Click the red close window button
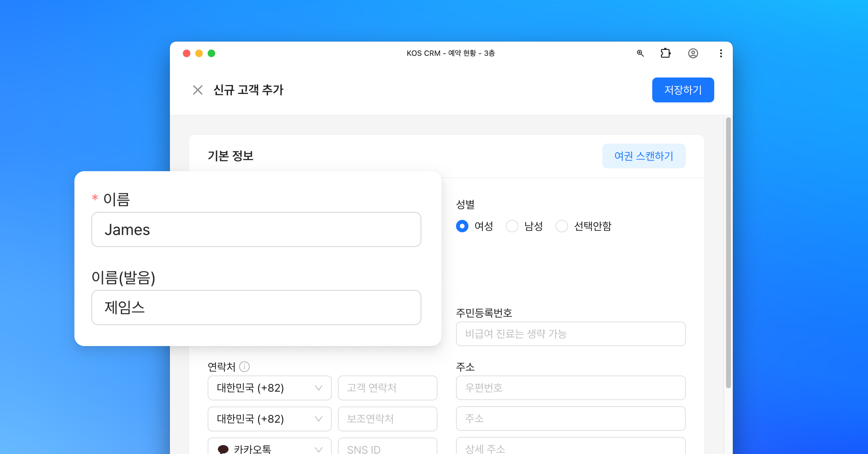 pos(186,53)
